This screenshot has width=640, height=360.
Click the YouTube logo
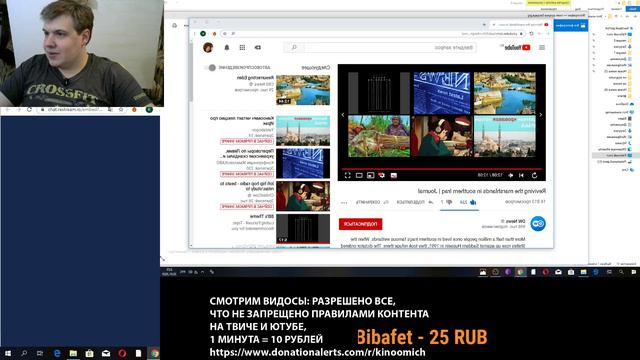coord(517,48)
